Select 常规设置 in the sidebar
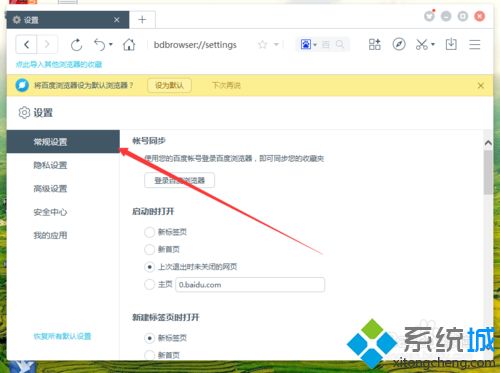500x373 pixels. (x=63, y=142)
